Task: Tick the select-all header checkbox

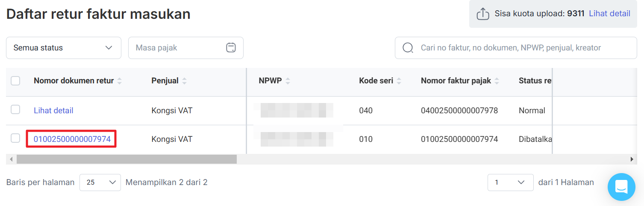Action: 15,81
